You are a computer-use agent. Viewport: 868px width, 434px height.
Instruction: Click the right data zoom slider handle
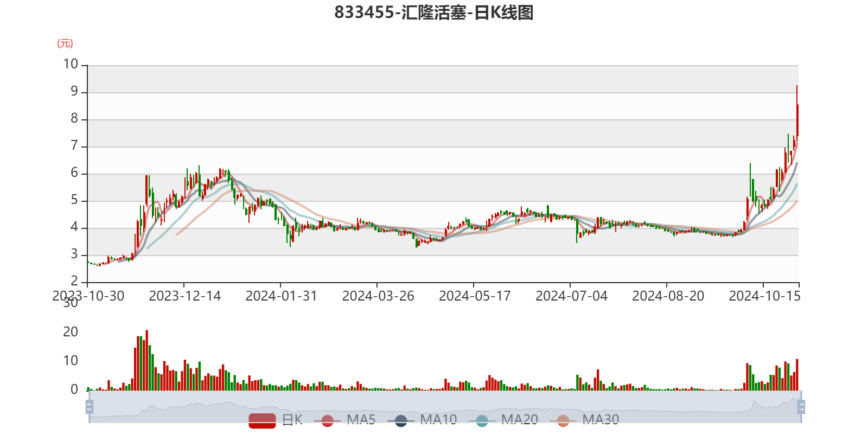pyautogui.click(x=801, y=406)
